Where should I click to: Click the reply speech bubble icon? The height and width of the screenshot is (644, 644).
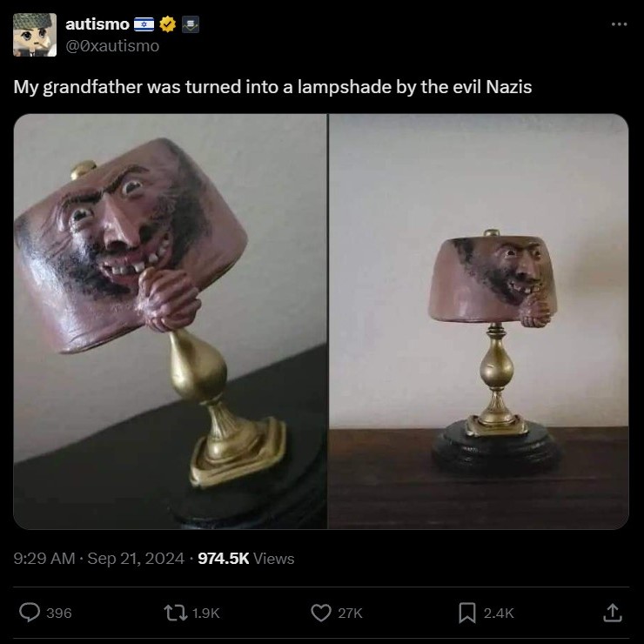coord(30,613)
